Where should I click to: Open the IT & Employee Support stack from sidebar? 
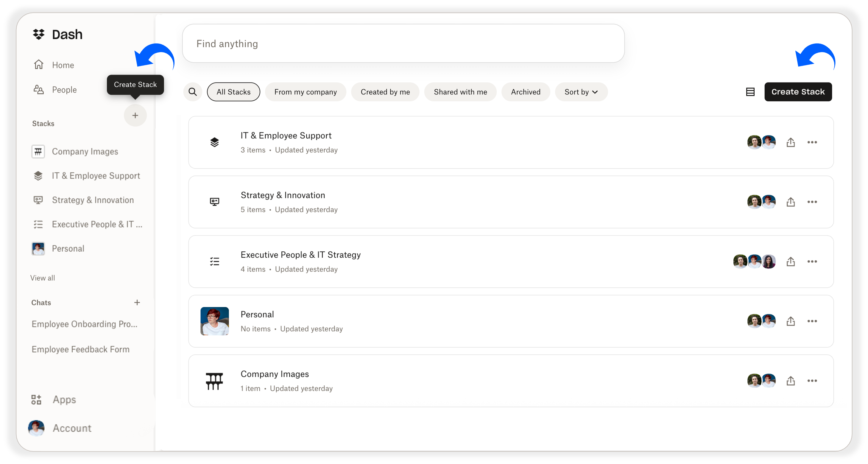[96, 175]
